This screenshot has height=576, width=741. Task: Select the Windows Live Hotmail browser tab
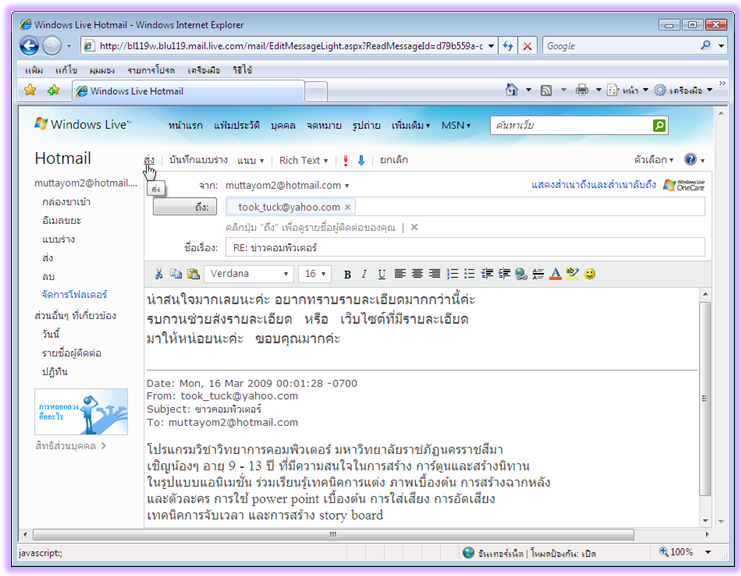pos(188,91)
